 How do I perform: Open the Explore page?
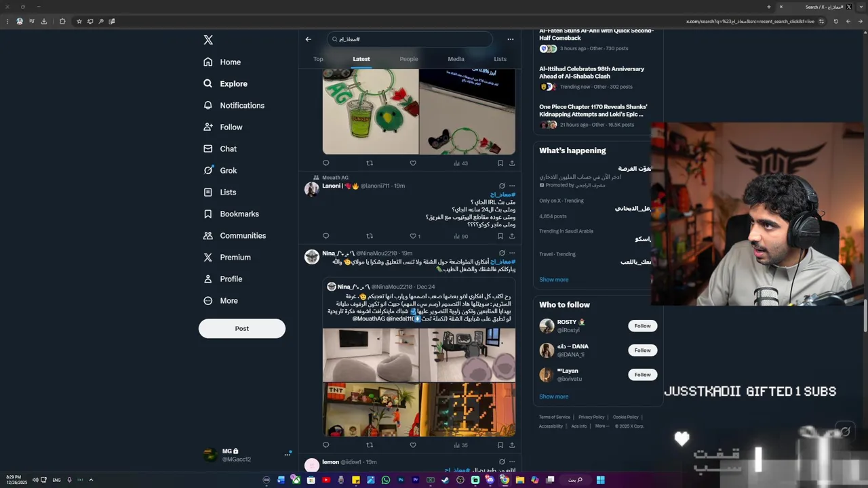click(x=225, y=83)
